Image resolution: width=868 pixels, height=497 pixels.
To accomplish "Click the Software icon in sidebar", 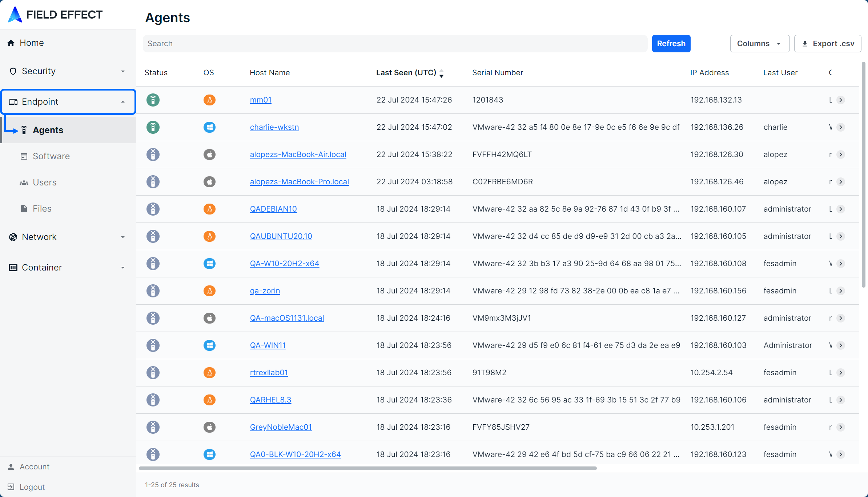I will click(x=24, y=156).
